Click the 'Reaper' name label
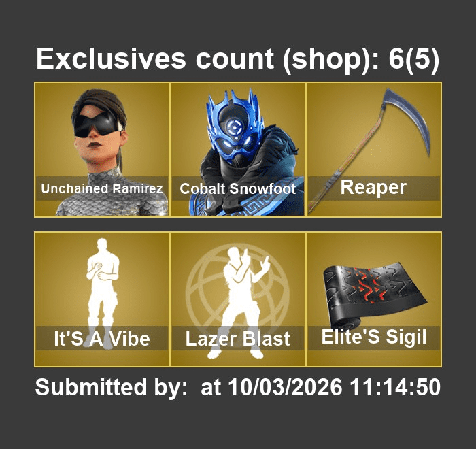 (373, 188)
